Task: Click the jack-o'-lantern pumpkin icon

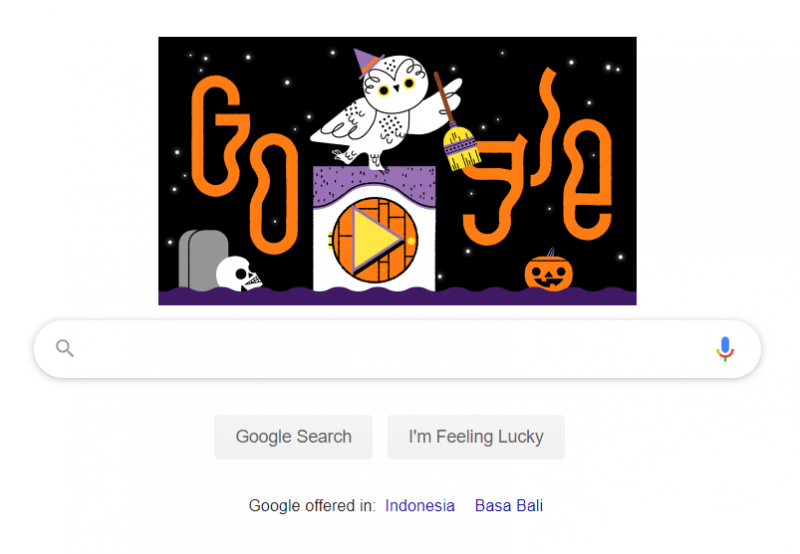Action: [x=548, y=272]
